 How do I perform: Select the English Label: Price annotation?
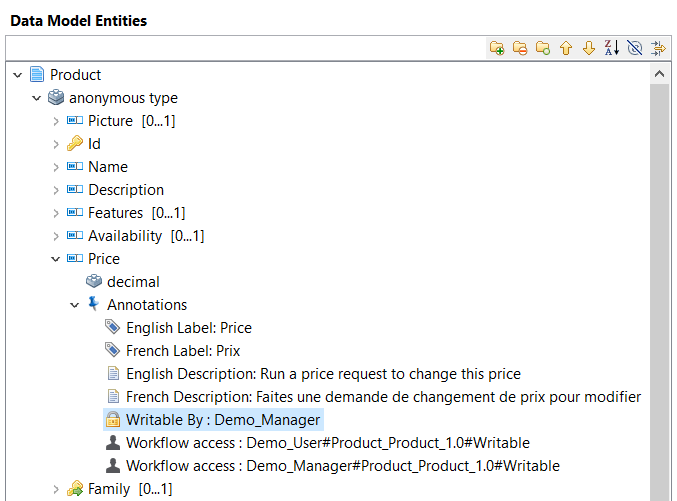(188, 328)
